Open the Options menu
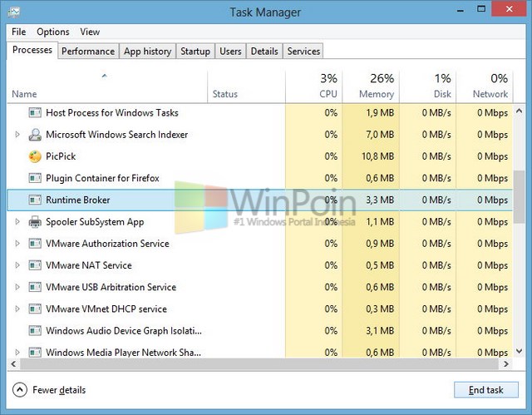This screenshot has height=415, width=532. [x=53, y=32]
